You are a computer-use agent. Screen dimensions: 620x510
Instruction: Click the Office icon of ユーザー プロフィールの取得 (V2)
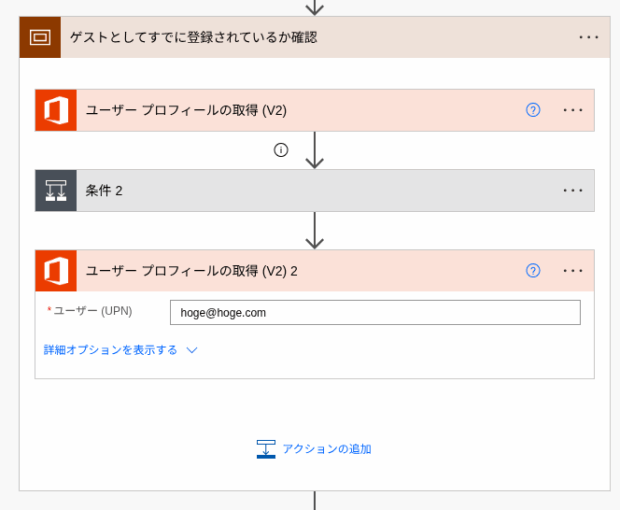click(x=56, y=110)
